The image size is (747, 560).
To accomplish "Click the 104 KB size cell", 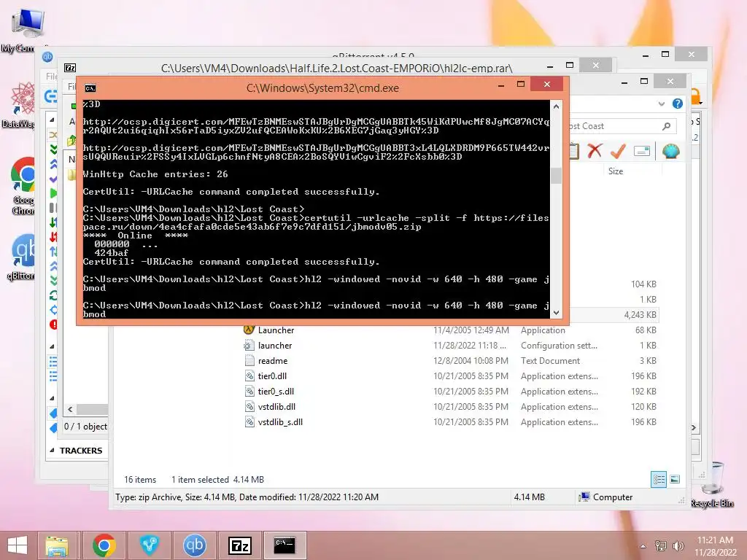I will [643, 284].
